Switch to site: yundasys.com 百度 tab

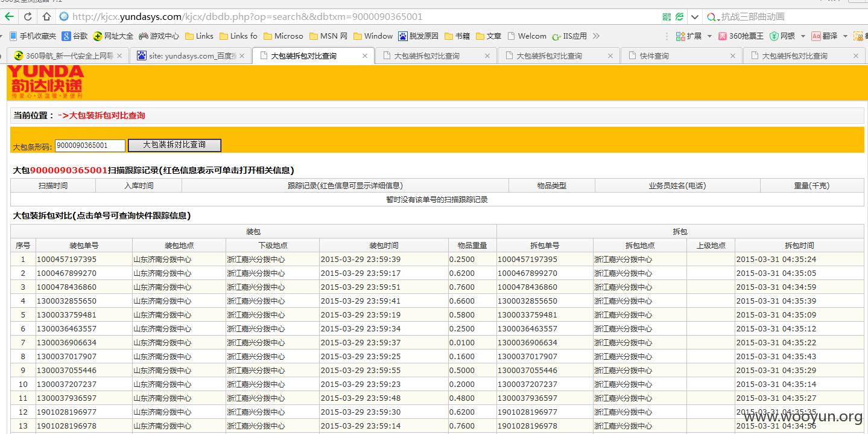tap(191, 56)
